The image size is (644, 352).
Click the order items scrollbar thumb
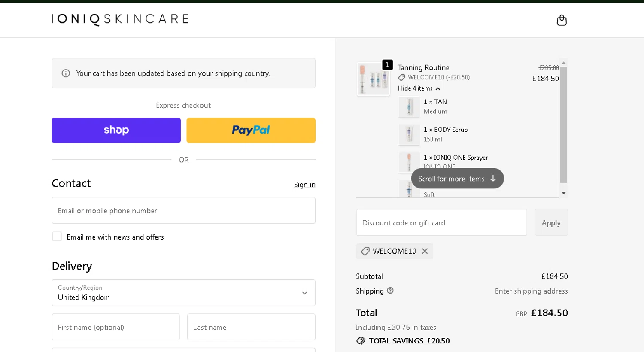564,124
